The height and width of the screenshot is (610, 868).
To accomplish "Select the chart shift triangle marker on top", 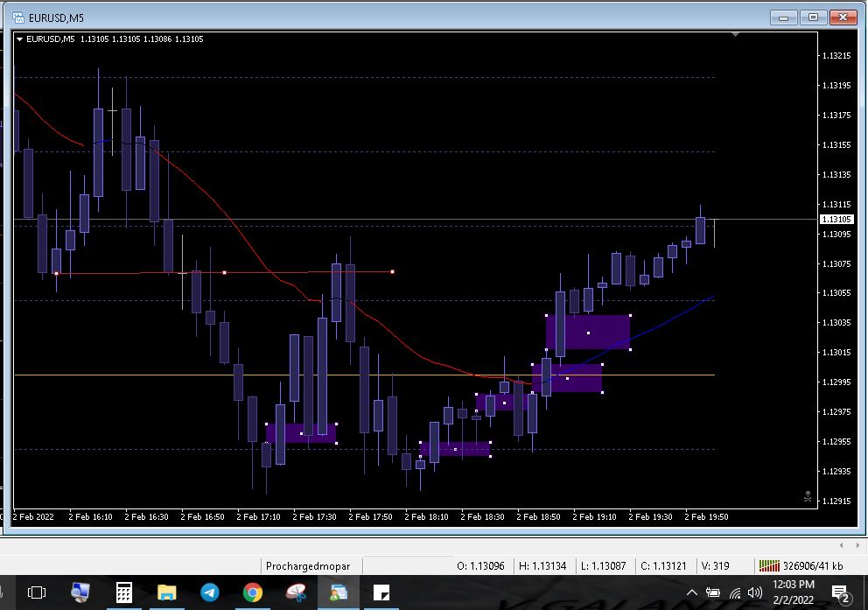I will click(x=735, y=35).
